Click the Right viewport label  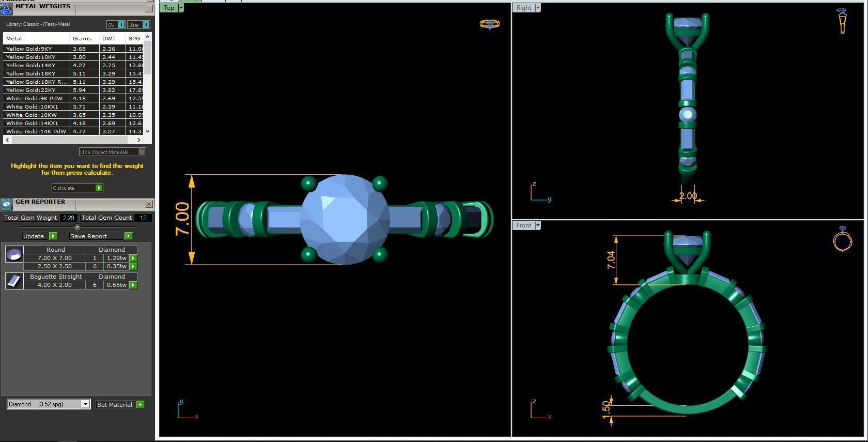[x=524, y=8]
